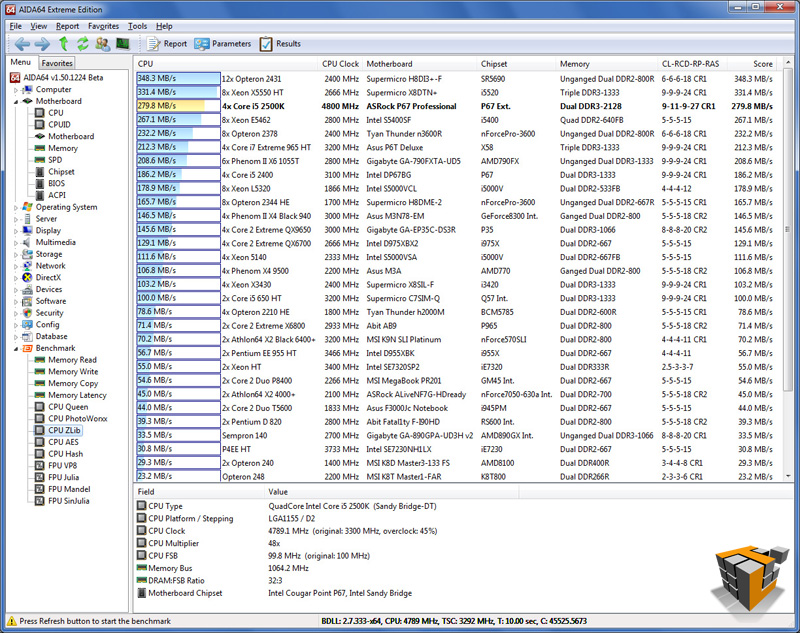The width and height of the screenshot is (800, 633).
Task: Open the File menu
Action: (x=15, y=26)
